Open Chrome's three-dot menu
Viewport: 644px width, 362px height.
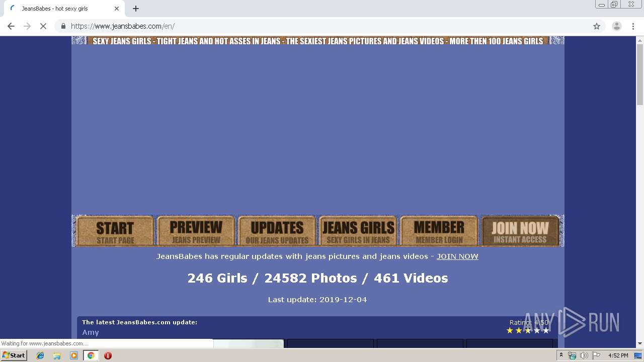click(633, 26)
